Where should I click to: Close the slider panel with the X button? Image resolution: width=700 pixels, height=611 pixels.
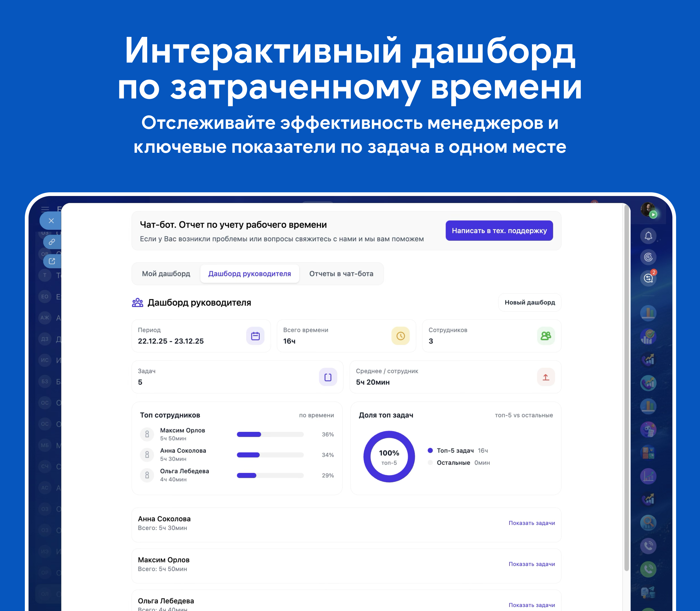(x=51, y=221)
